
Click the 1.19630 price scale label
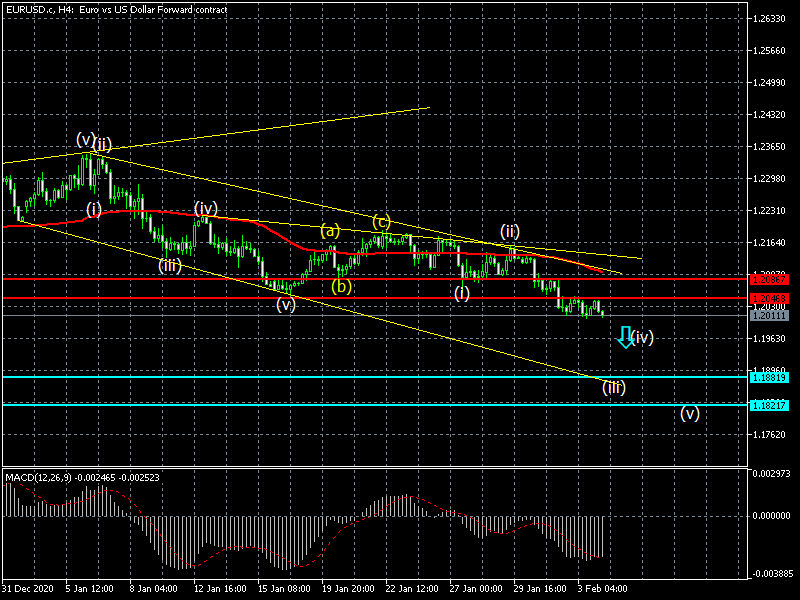769,339
